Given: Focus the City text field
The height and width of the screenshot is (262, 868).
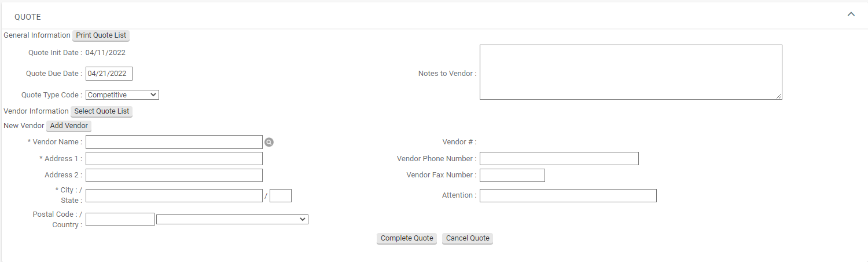Looking at the screenshot, I should tap(174, 195).
